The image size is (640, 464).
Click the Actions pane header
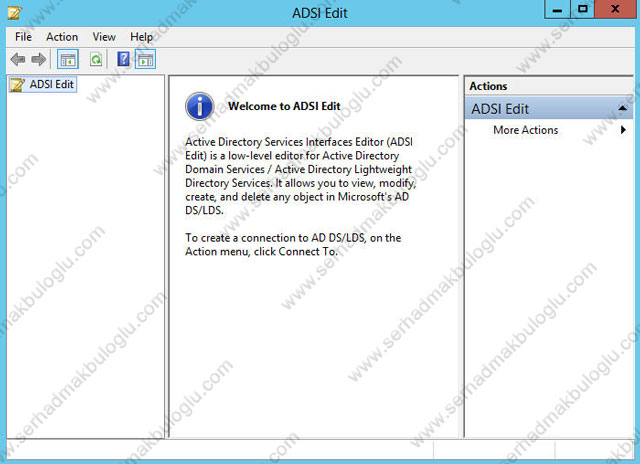[x=549, y=86]
